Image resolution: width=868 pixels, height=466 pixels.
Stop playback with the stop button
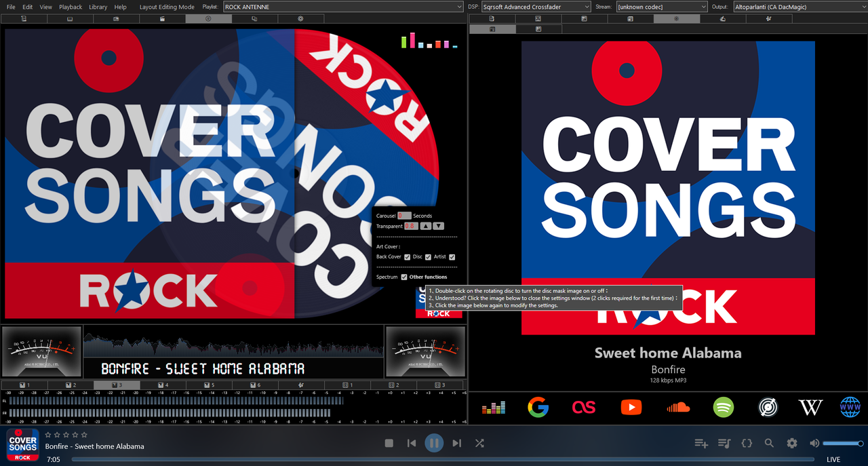pyautogui.click(x=389, y=443)
